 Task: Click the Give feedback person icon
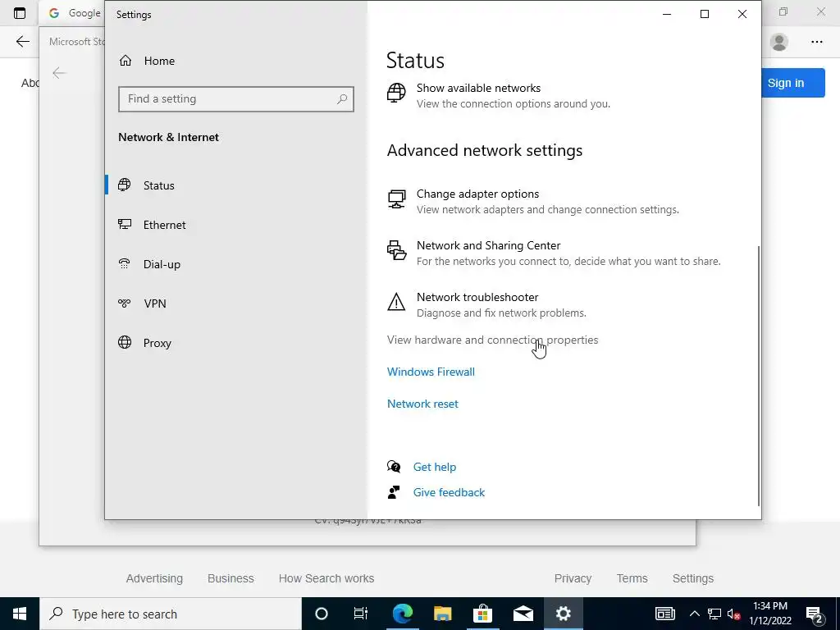tap(394, 492)
